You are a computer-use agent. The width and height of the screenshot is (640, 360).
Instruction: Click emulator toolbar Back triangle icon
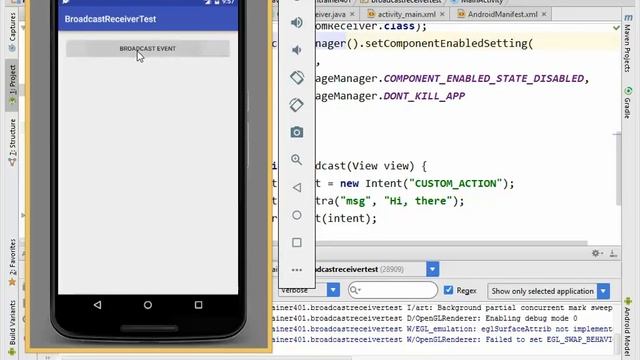pyautogui.click(x=297, y=187)
